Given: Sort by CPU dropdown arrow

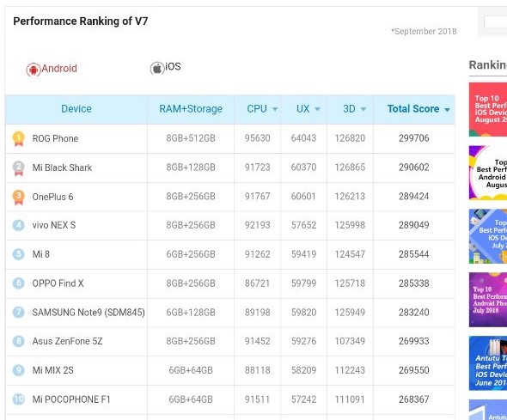Looking at the screenshot, I should [275, 109].
